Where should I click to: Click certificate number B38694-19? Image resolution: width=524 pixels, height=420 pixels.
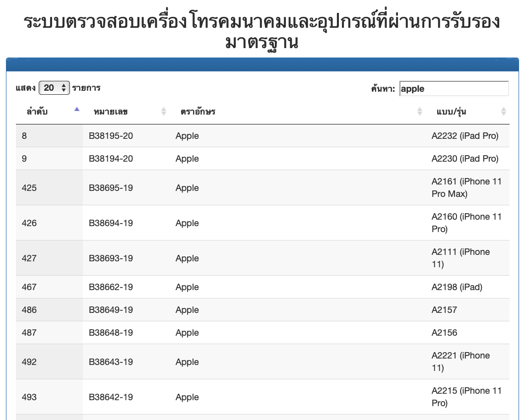pos(111,223)
